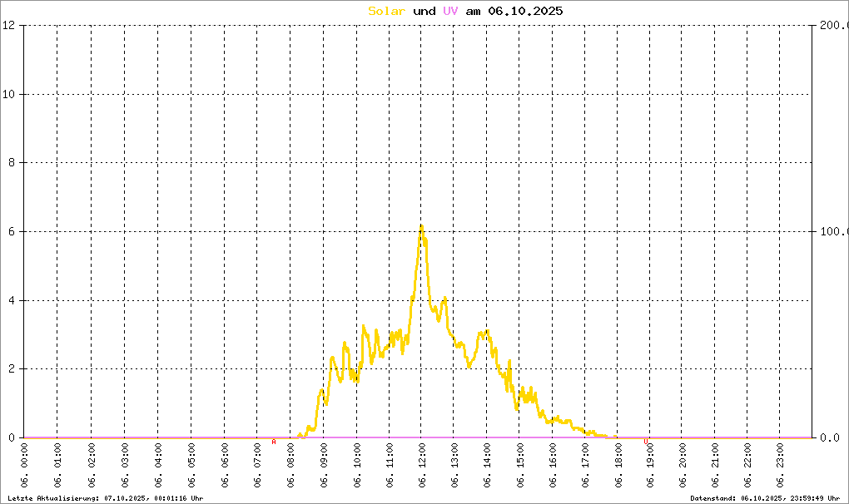
Task: Click the solar curve peak near 12:00
Action: (421, 226)
